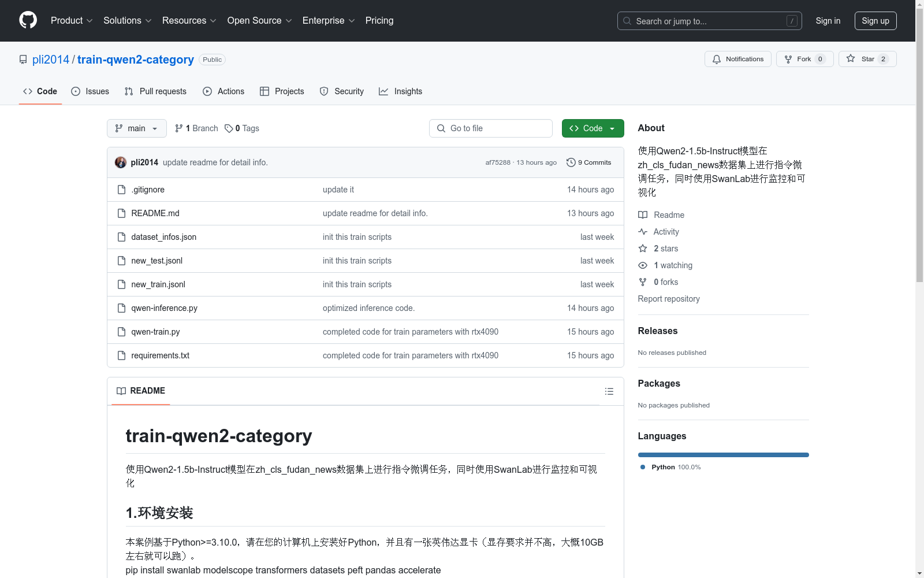Click the tag icon next to 0 Tags
This screenshot has width=924, height=578.
229,128
